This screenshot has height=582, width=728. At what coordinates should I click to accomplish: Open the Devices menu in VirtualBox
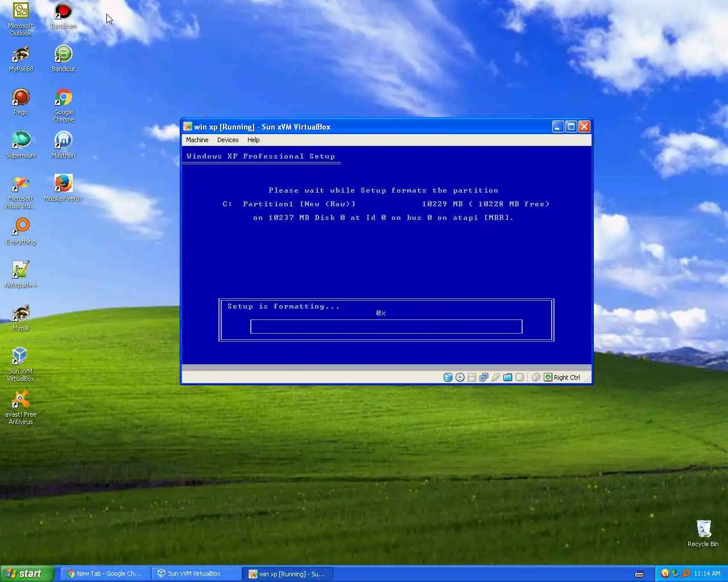point(227,140)
